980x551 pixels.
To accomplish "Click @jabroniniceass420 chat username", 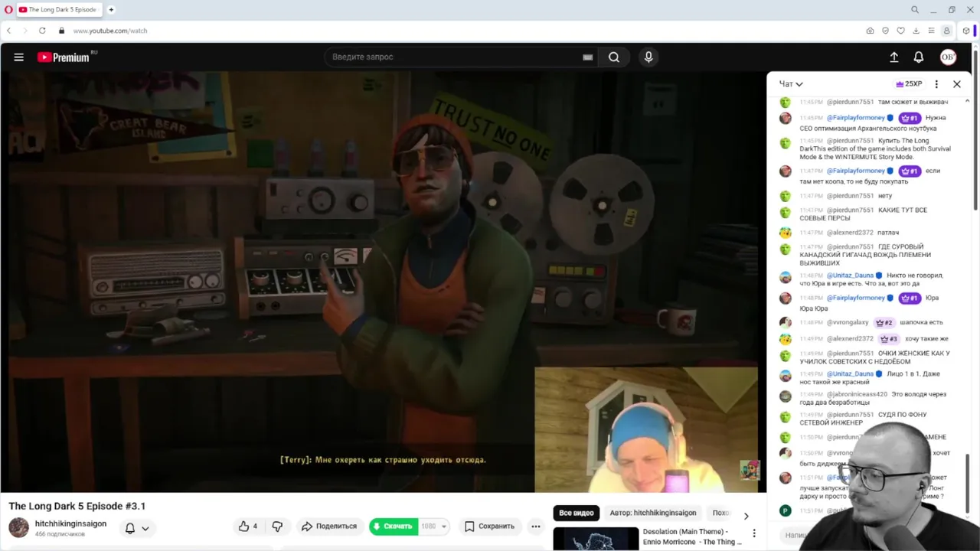I will pos(857,394).
